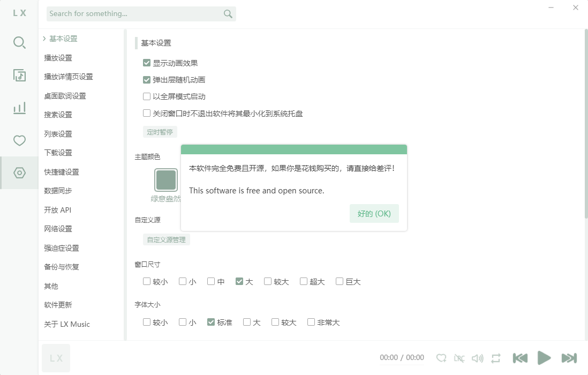Skip to the next track
Image resolution: width=588 pixels, height=375 pixels.
[x=569, y=358]
